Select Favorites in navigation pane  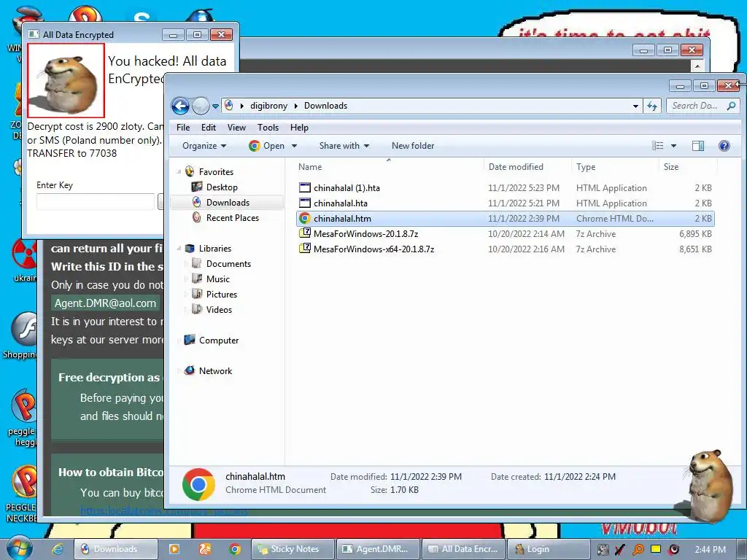click(x=216, y=172)
